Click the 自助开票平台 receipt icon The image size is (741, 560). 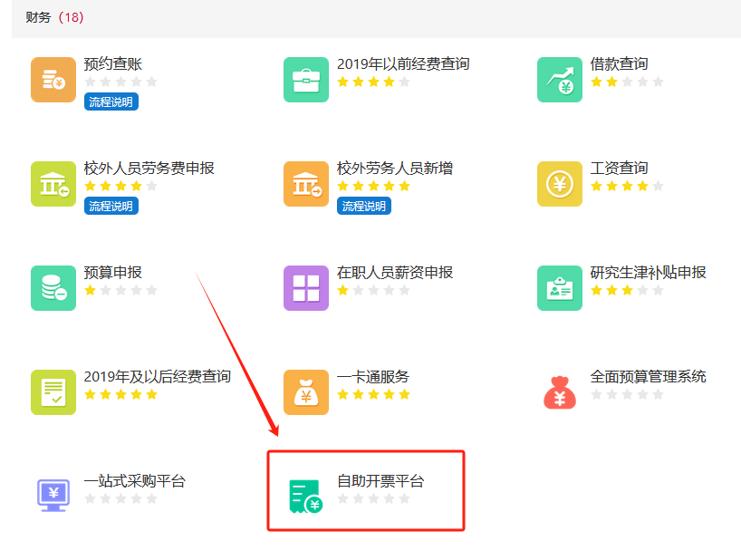pyautogui.click(x=306, y=496)
